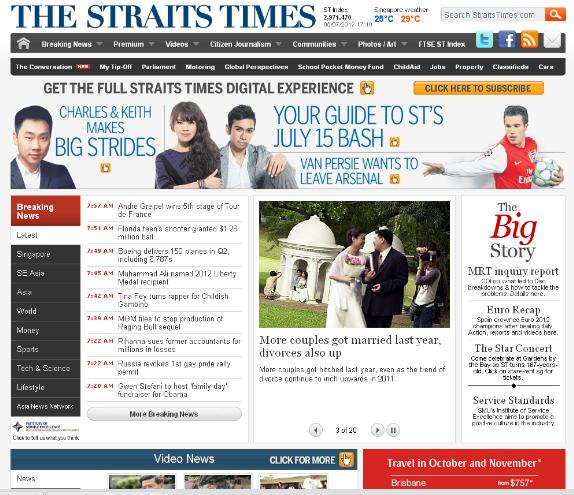Image resolution: width=574 pixels, height=495 pixels.
Task: Open MRT inquiry report story
Action: click(513, 271)
